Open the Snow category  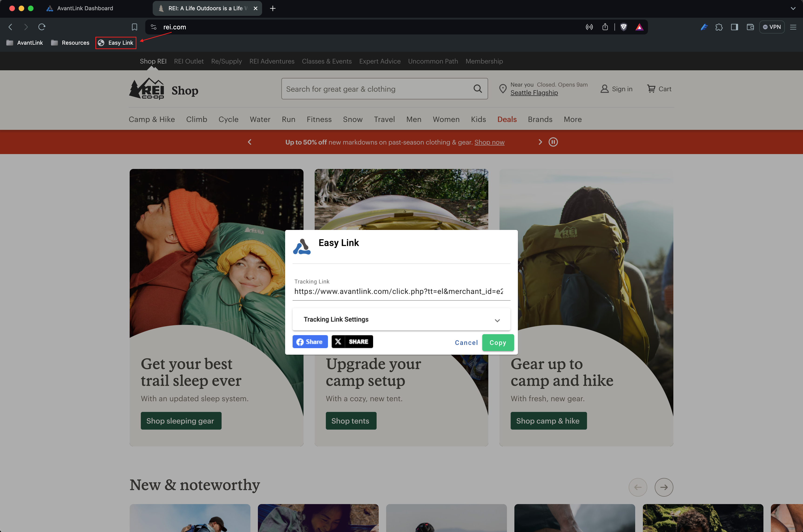(x=352, y=119)
